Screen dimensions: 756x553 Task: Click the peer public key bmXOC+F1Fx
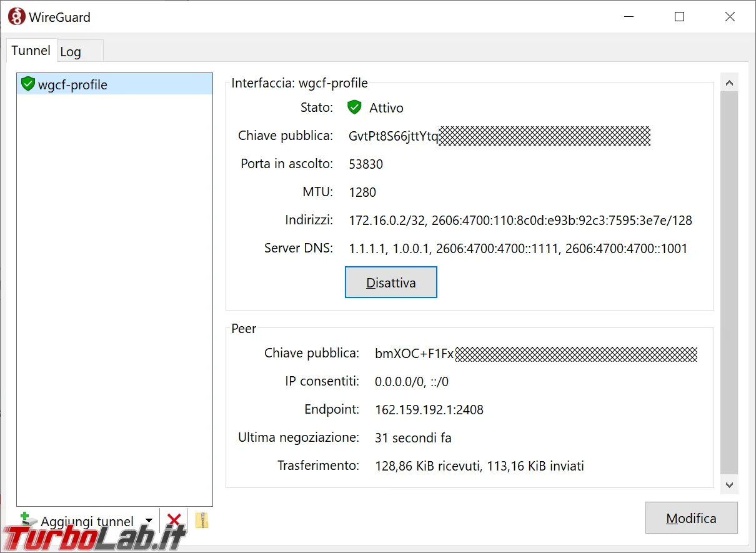pos(536,354)
